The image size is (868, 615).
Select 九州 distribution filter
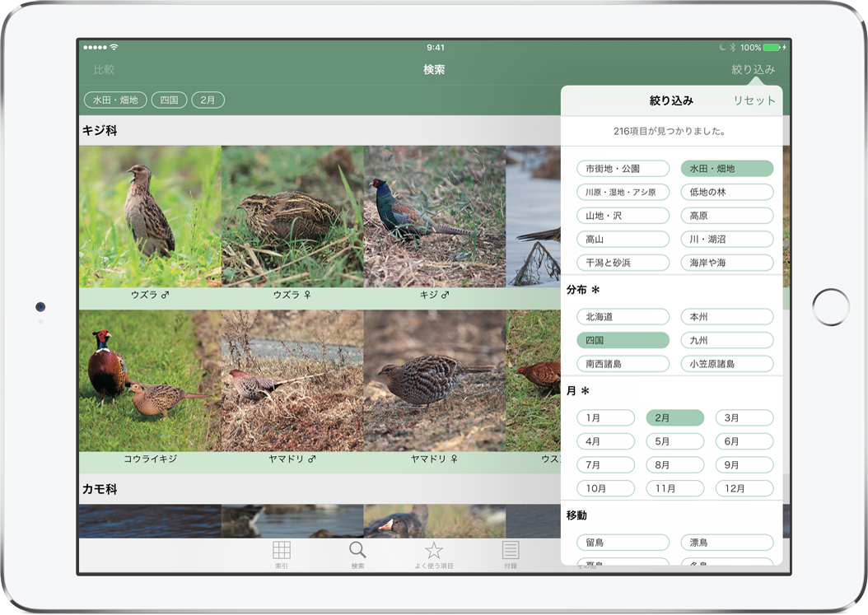tap(727, 341)
